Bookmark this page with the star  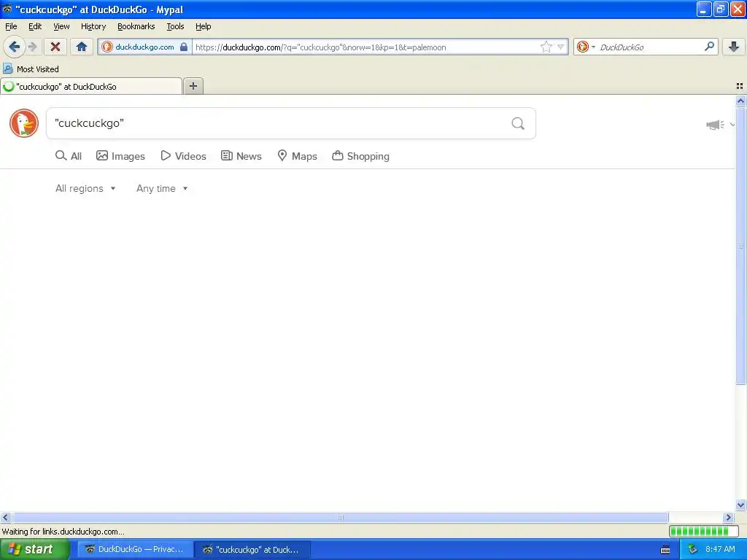pyautogui.click(x=546, y=47)
